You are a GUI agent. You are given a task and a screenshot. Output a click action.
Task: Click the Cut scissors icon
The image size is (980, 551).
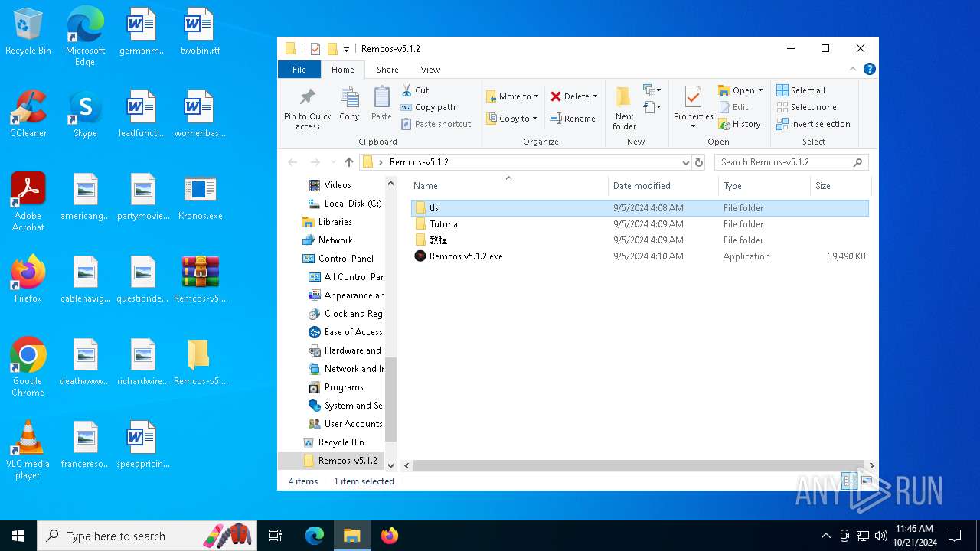[407, 90]
